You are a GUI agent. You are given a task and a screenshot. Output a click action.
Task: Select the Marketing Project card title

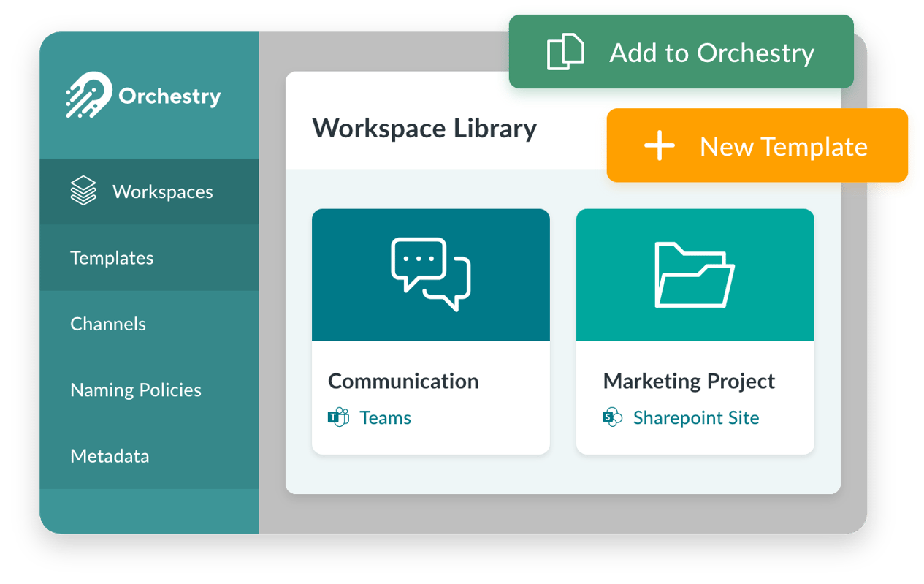click(690, 381)
